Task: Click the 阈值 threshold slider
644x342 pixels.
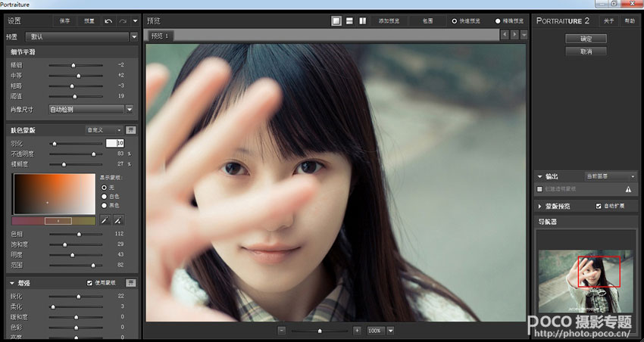Action: (x=76, y=97)
